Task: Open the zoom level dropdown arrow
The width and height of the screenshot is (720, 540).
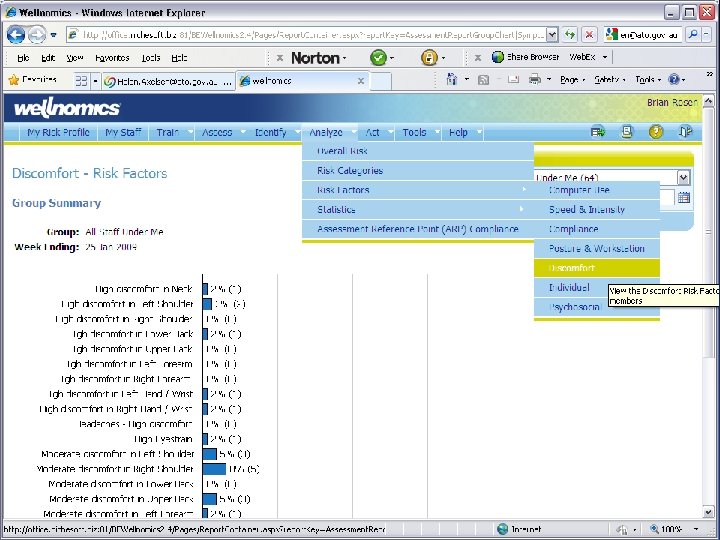Action: click(x=697, y=530)
